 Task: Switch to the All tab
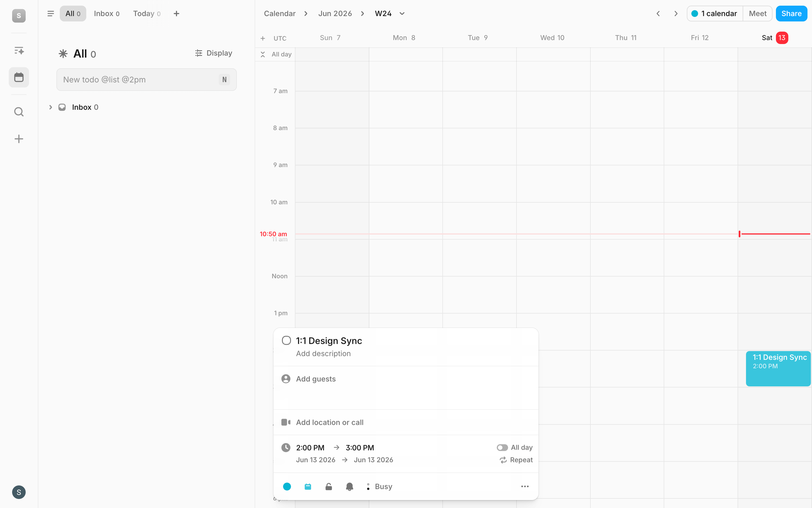73,14
